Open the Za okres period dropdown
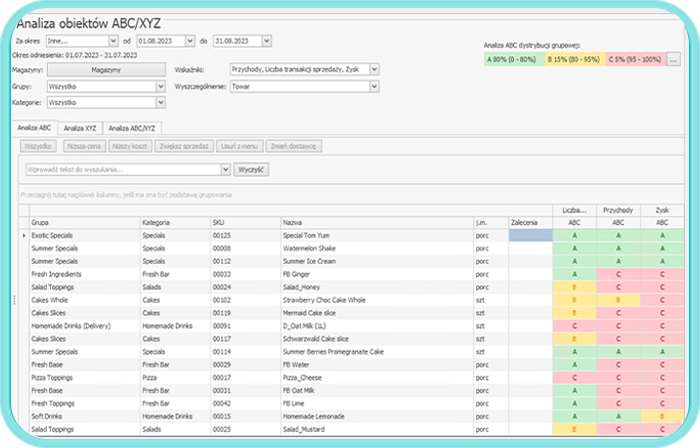 [113, 41]
